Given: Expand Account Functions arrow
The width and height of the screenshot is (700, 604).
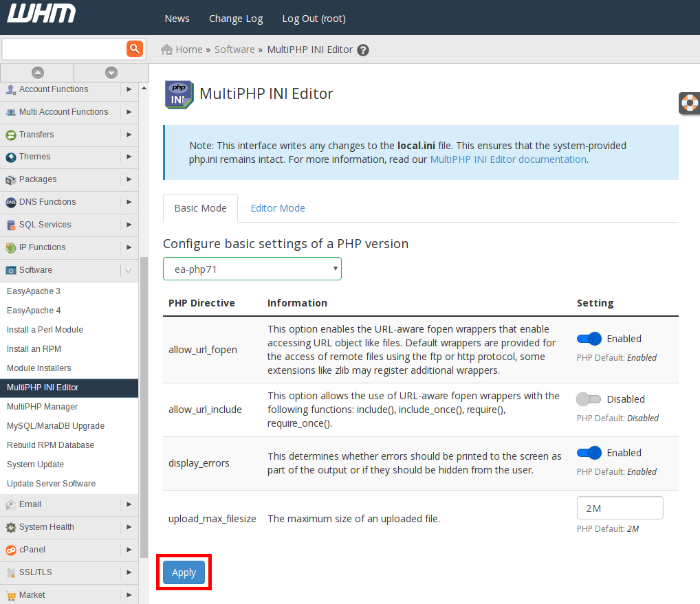Looking at the screenshot, I should point(129,89).
